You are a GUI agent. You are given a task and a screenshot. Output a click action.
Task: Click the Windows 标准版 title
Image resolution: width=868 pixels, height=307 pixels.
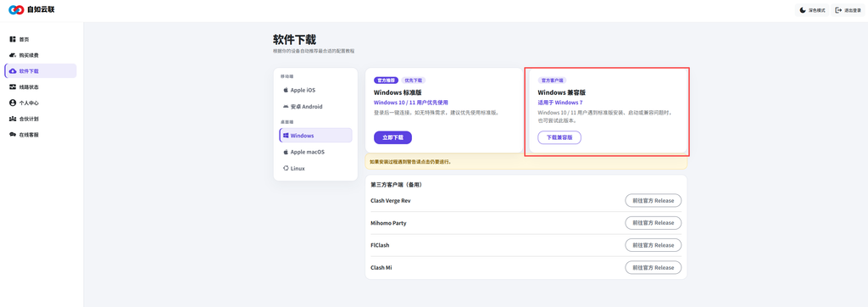coord(398,92)
